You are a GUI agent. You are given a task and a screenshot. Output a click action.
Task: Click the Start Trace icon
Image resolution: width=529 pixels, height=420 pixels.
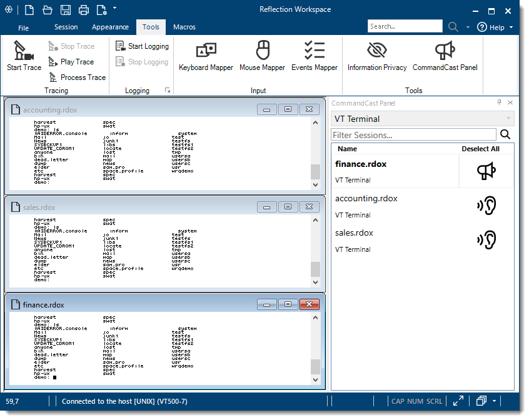[24, 54]
